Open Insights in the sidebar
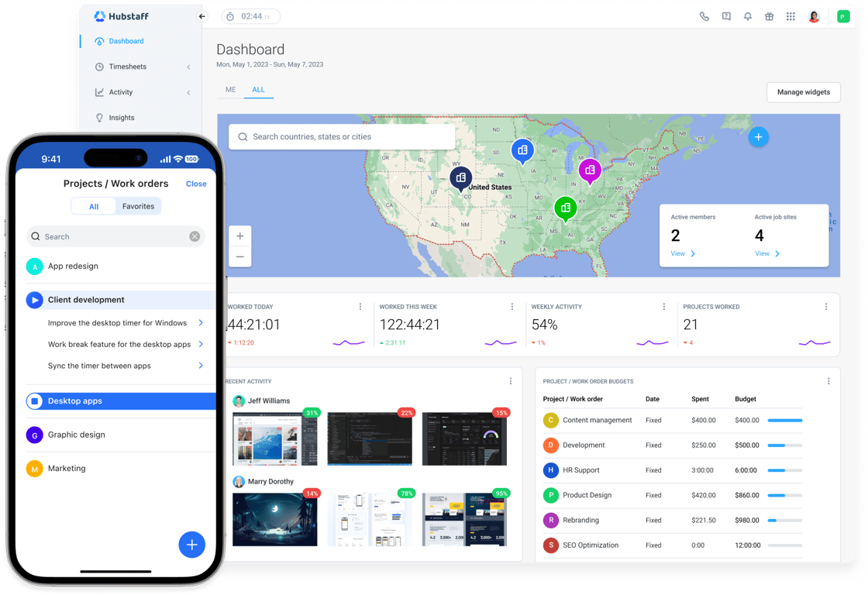 pyautogui.click(x=122, y=118)
